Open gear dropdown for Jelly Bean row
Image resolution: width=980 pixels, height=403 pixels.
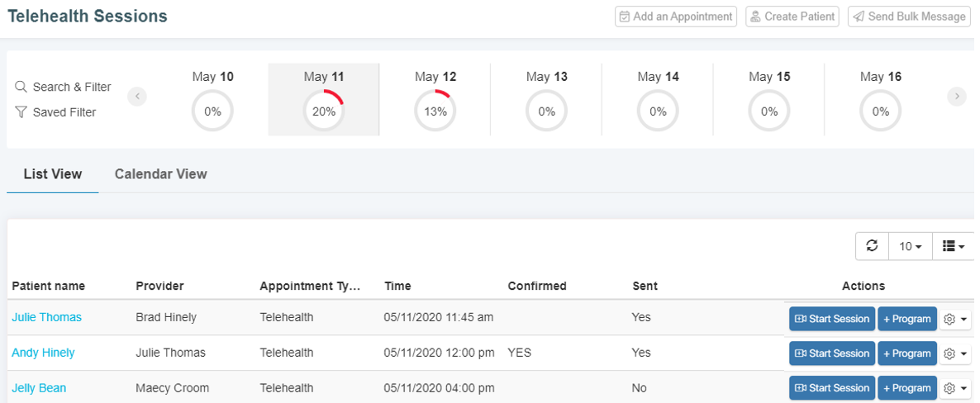coord(955,388)
